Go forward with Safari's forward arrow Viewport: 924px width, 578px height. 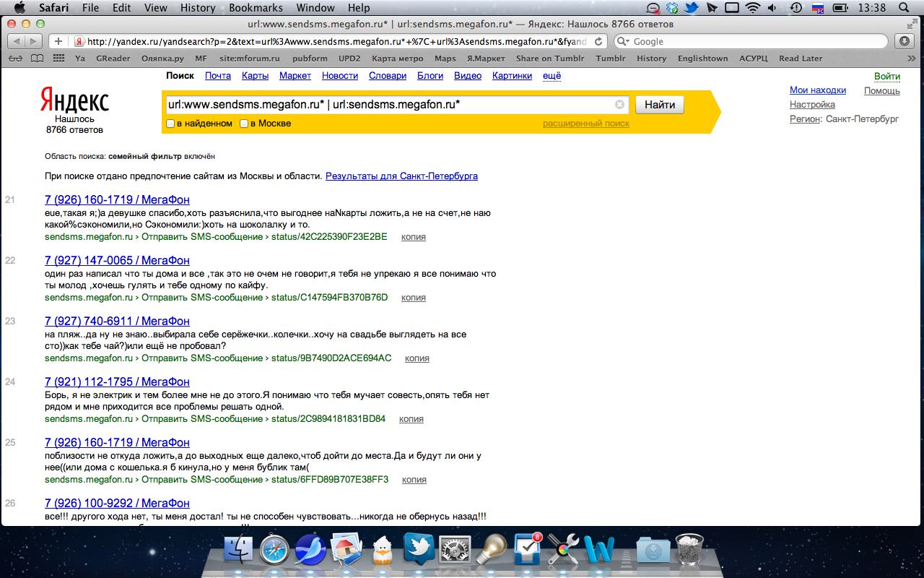(x=35, y=41)
